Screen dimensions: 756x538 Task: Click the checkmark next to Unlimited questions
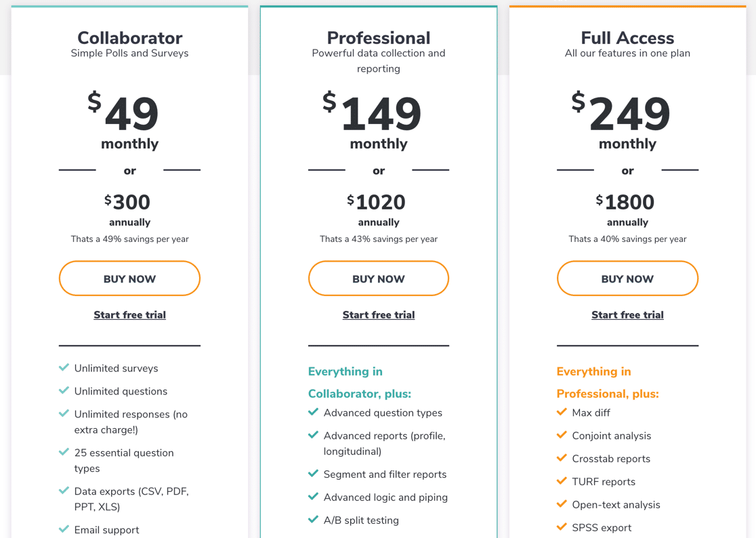click(64, 390)
